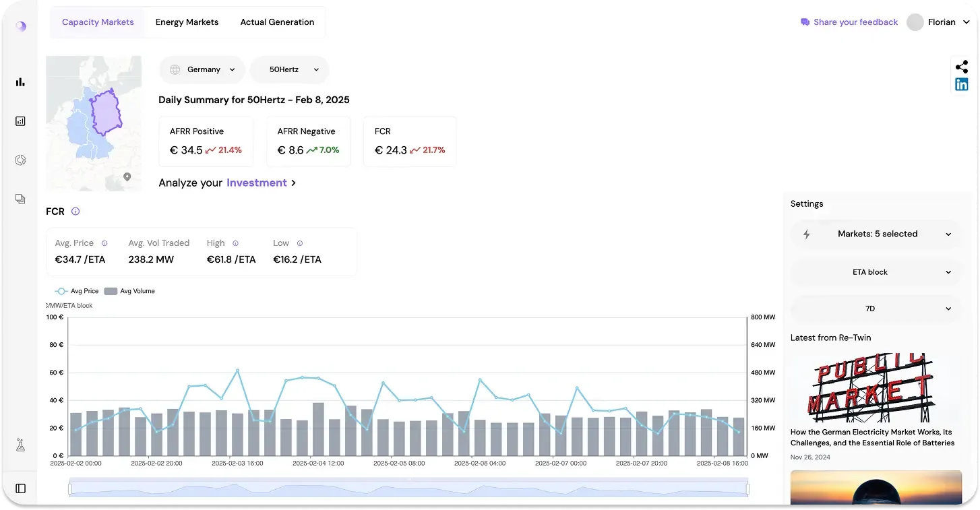
Task: Open the Public Market article image
Action: [876, 388]
